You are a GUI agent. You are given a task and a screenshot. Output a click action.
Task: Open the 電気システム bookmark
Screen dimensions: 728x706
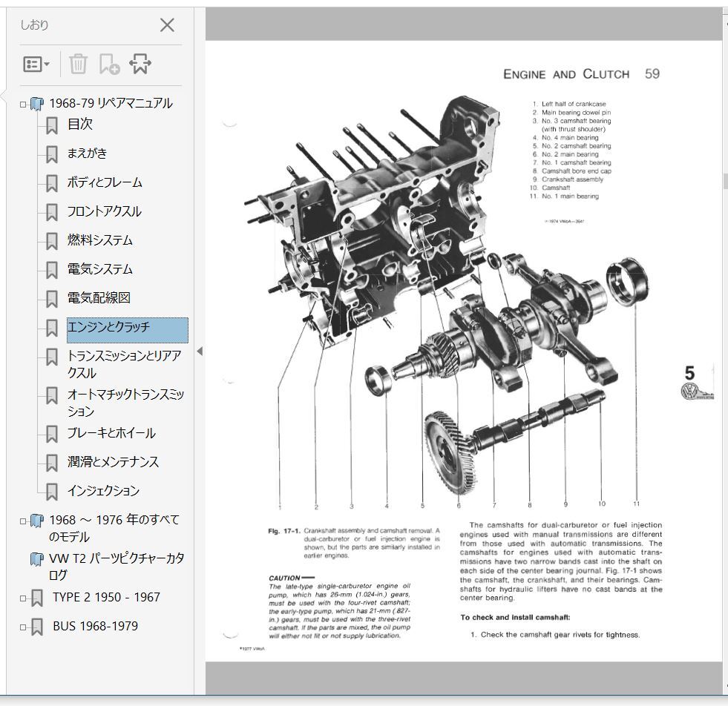100,269
